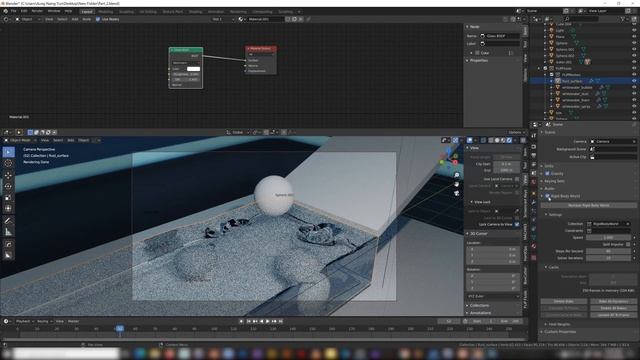Click the Blender logo menu icon
The height and width of the screenshot is (360, 640).
pyautogui.click(x=5, y=11)
